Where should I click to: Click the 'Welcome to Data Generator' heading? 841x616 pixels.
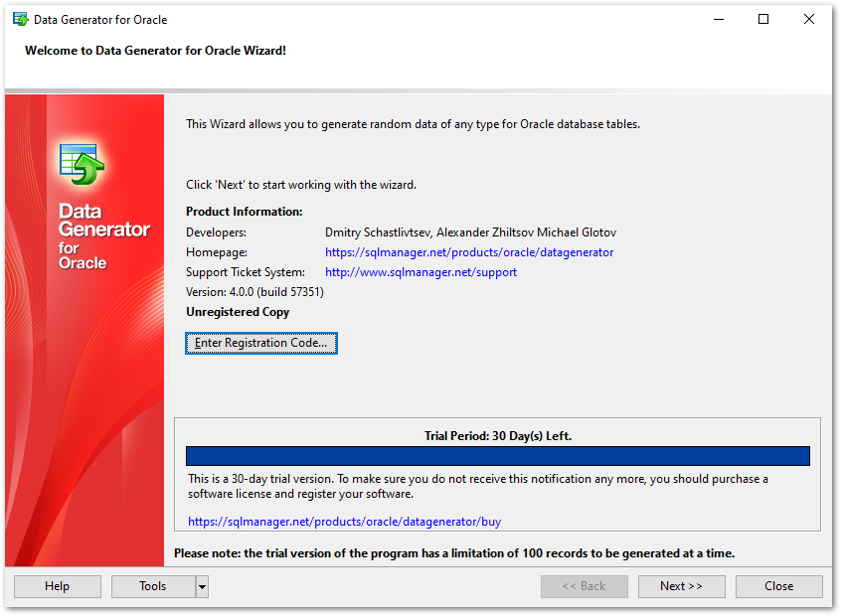pyautogui.click(x=155, y=51)
